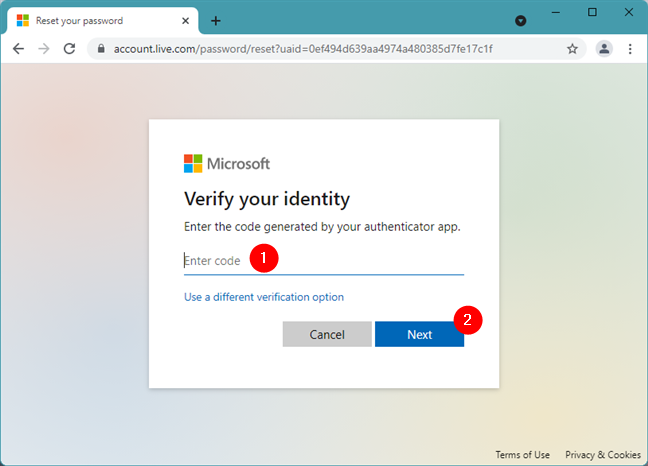The width and height of the screenshot is (648, 466).
Task: Go back to the previous page
Action: point(19,49)
